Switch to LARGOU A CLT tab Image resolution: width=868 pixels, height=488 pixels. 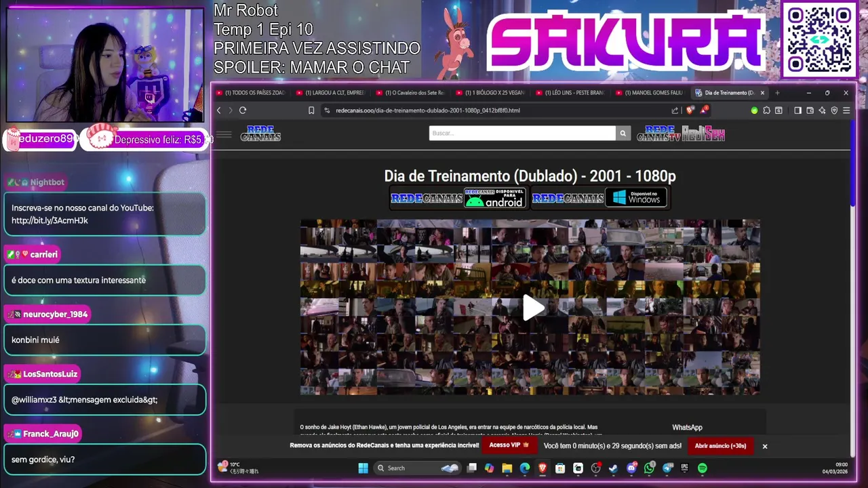[x=331, y=93]
